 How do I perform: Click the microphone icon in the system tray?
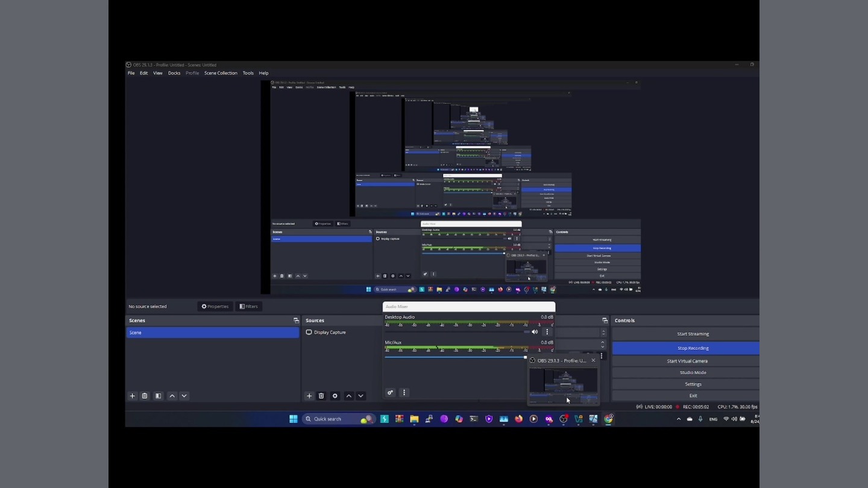700,419
